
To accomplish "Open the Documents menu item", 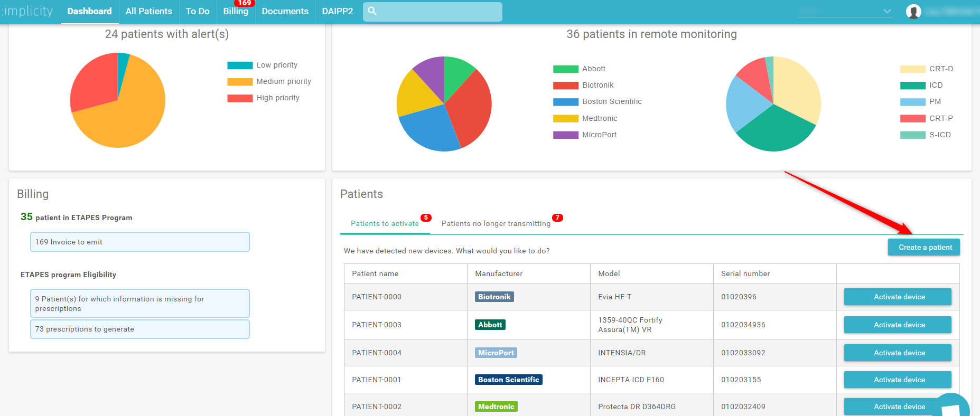I will coord(285,11).
